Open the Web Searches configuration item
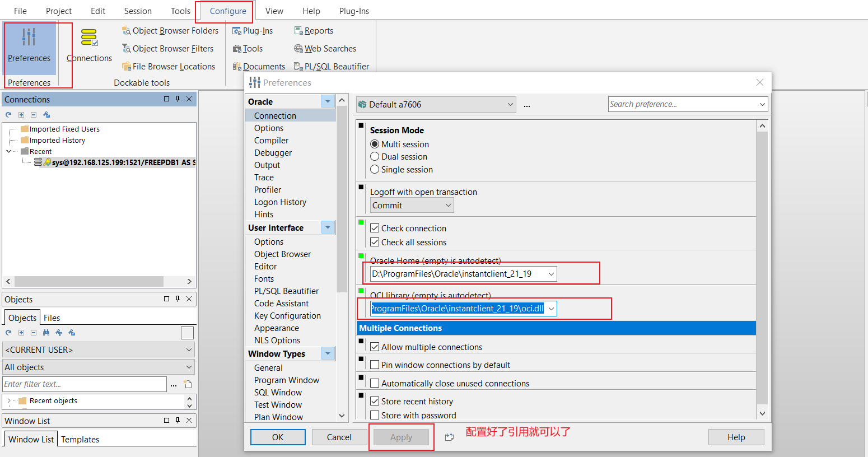This screenshot has height=457, width=868. point(325,49)
